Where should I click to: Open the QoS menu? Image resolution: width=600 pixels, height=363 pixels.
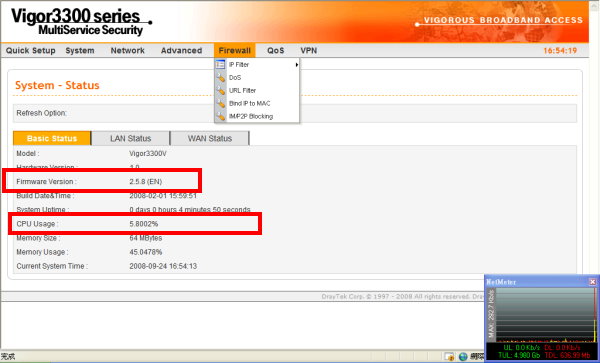276,50
